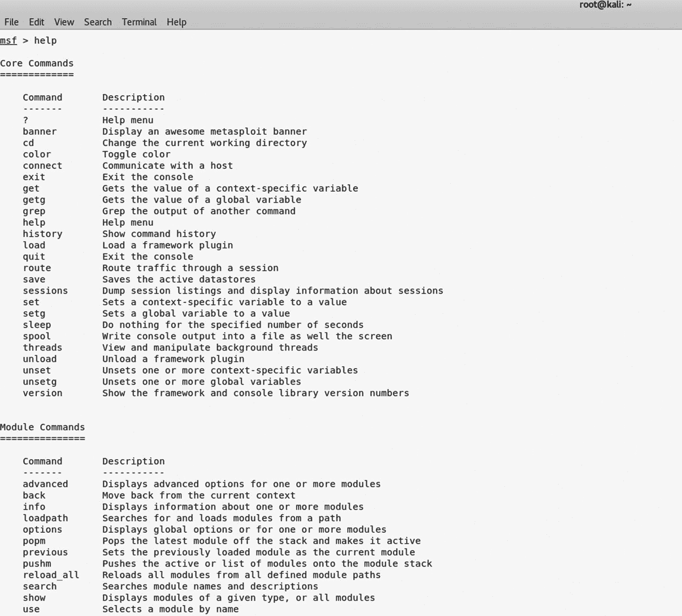Select the 'pushm' module command
The width and height of the screenshot is (682, 616).
[37, 564]
